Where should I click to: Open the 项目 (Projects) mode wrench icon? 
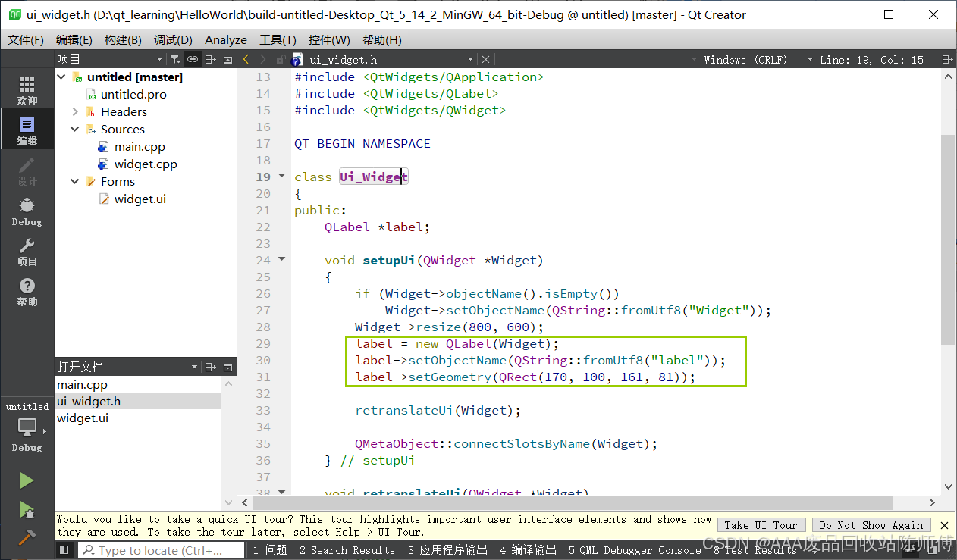pyautogui.click(x=27, y=251)
